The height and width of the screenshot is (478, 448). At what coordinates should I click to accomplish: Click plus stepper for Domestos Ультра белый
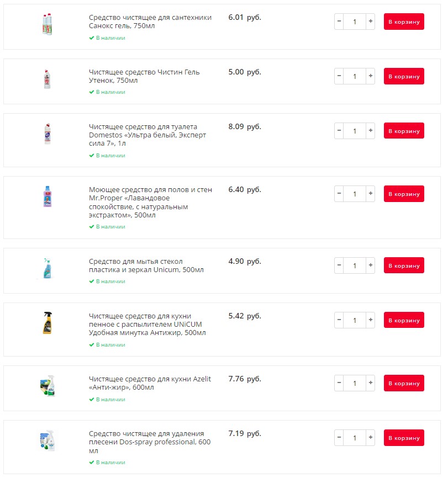click(370, 130)
